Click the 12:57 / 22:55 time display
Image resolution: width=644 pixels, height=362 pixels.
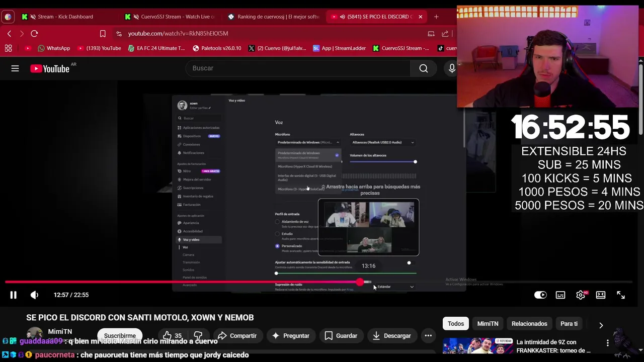[71, 295]
